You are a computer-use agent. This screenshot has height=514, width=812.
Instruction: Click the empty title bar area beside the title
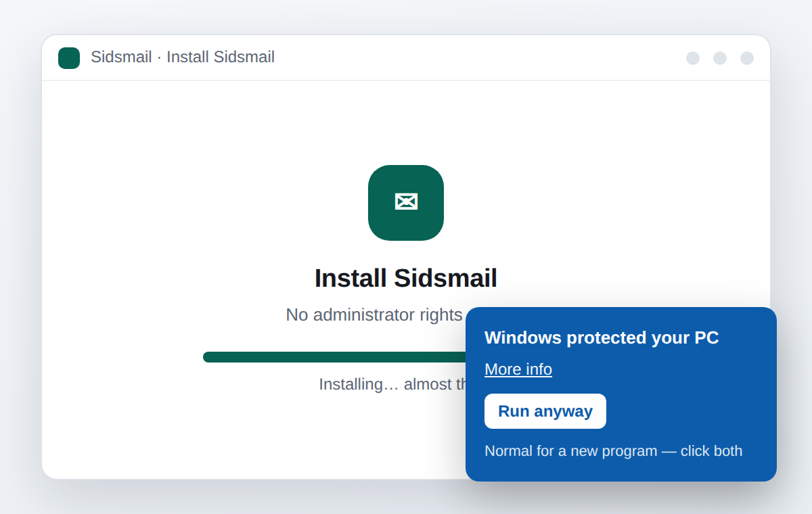[474, 58]
